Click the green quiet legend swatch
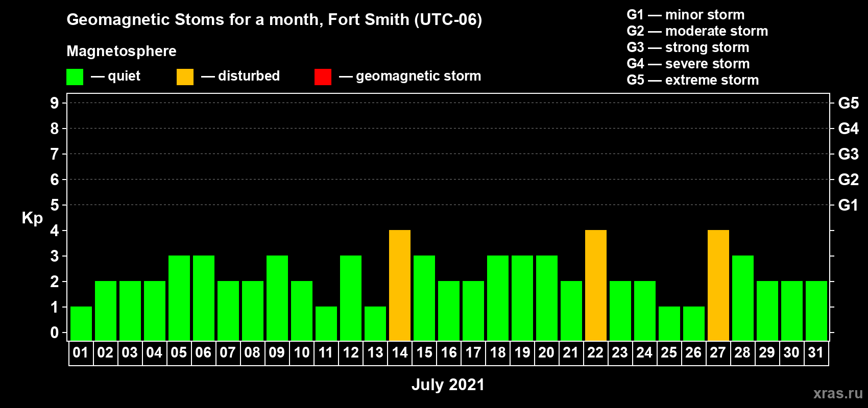The width and height of the screenshot is (868, 408). [x=75, y=77]
